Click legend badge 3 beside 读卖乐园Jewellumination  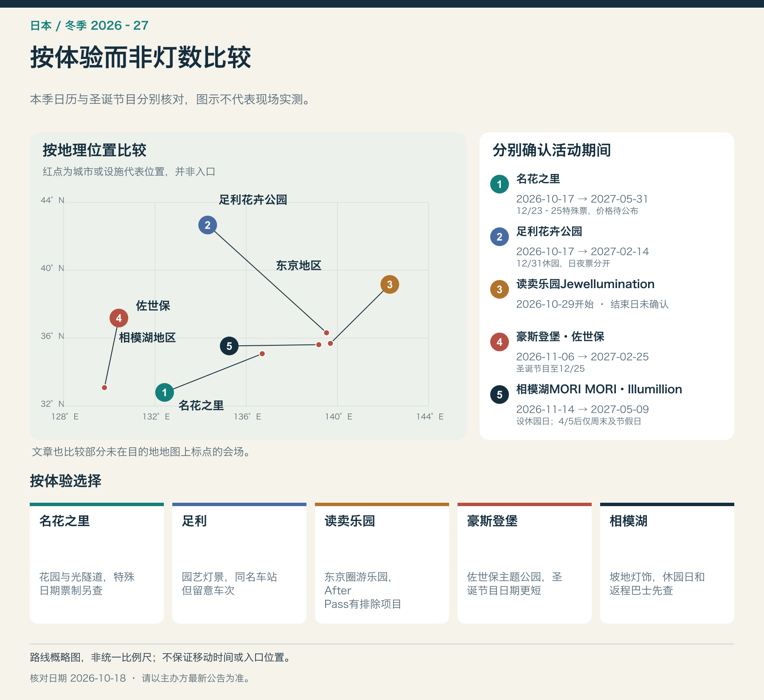pyautogui.click(x=500, y=289)
